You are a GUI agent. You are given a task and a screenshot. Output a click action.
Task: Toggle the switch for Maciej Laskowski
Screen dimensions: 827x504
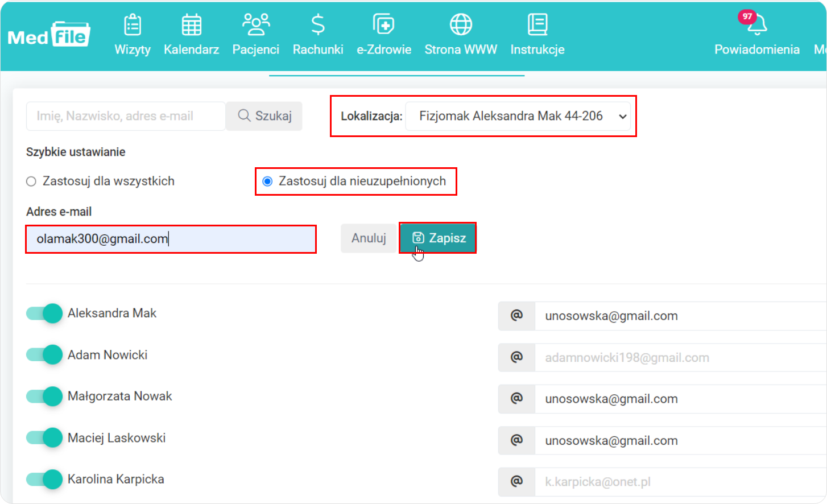(x=44, y=438)
